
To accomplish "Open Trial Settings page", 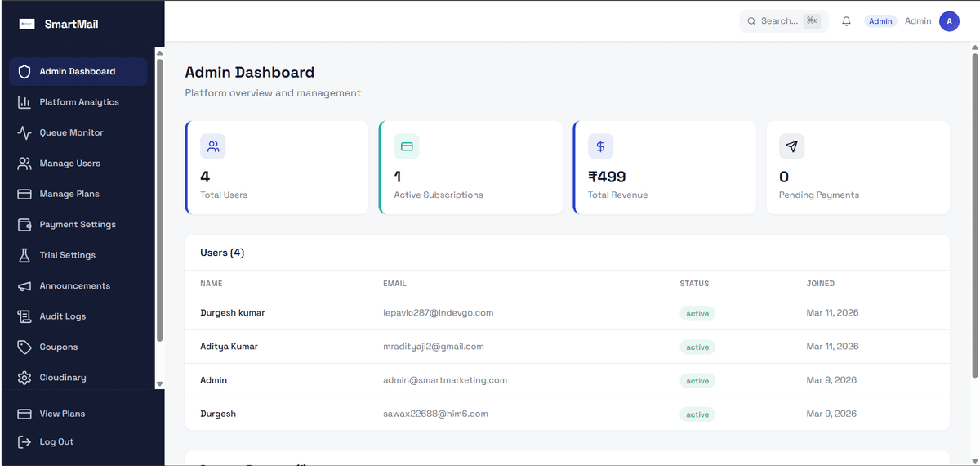I will pyautogui.click(x=78, y=255).
